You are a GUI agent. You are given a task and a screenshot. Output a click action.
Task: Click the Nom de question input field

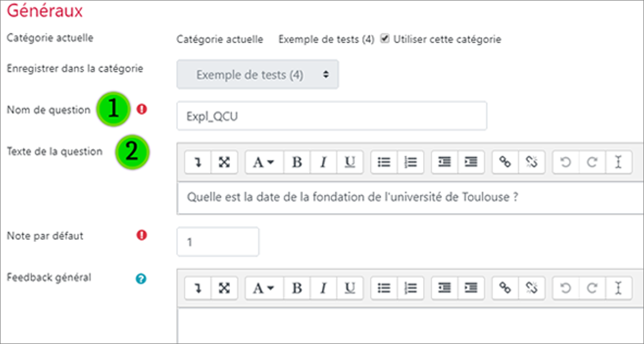[x=332, y=116]
